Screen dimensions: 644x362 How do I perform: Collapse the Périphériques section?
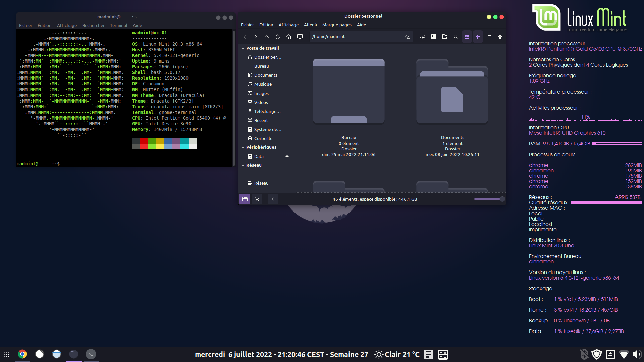[x=243, y=147]
